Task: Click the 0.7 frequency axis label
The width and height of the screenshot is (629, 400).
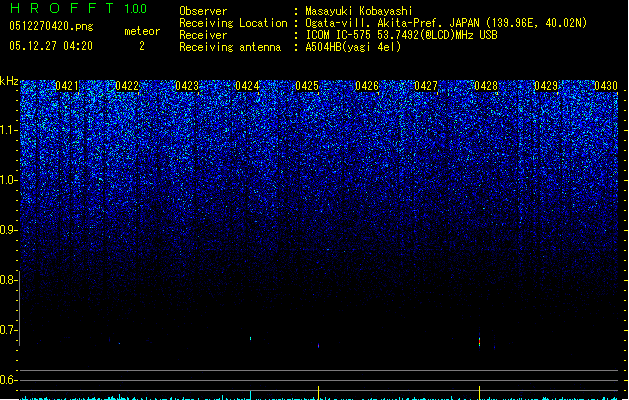Action: coord(8,330)
